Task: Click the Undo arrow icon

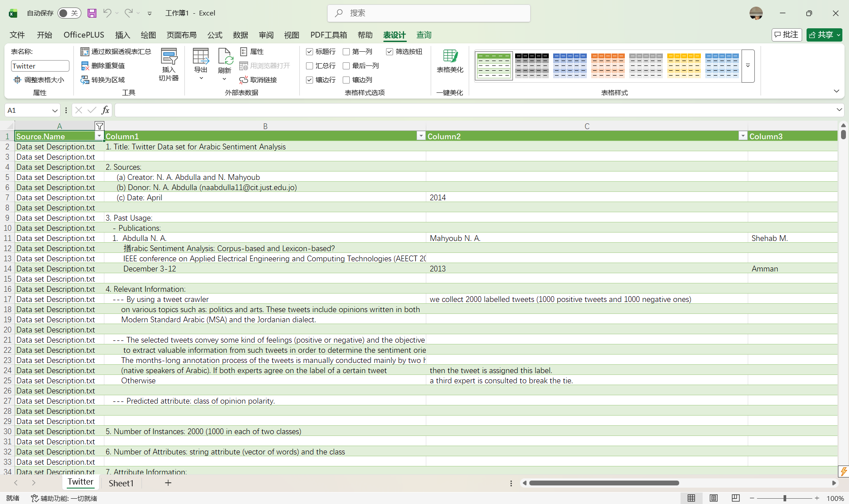Action: tap(107, 13)
